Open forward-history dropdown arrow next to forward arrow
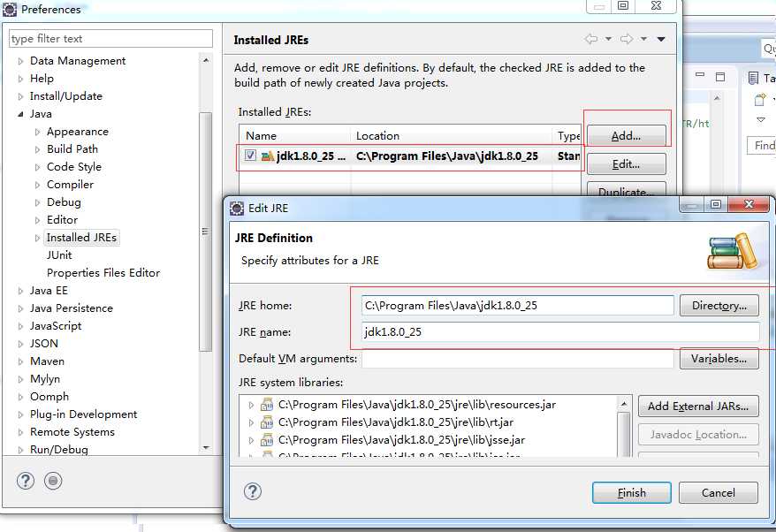776x532 pixels. (643, 39)
